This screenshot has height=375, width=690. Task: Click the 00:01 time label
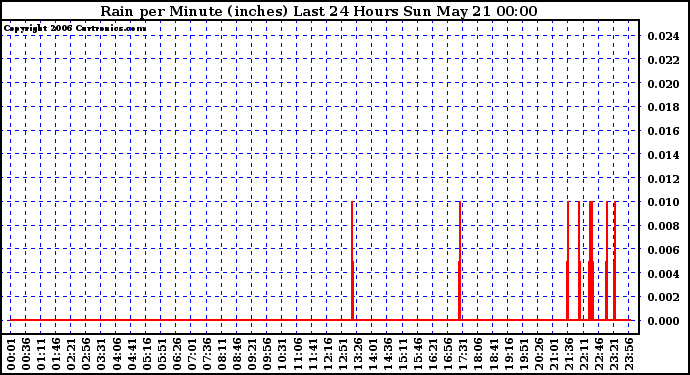11,354
